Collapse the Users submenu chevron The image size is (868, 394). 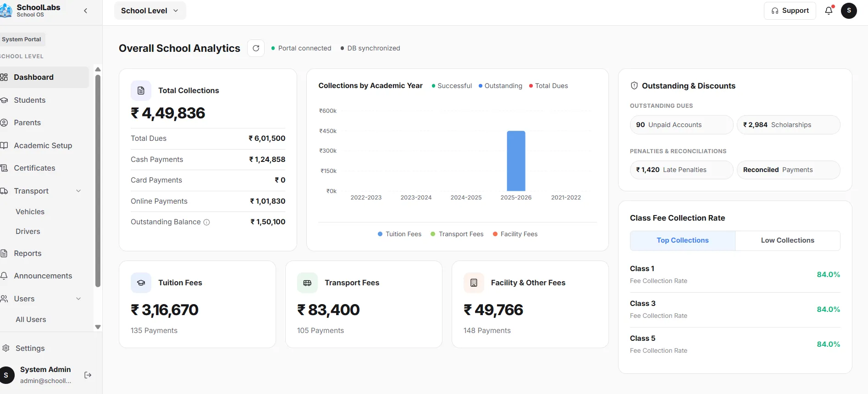coord(78,299)
